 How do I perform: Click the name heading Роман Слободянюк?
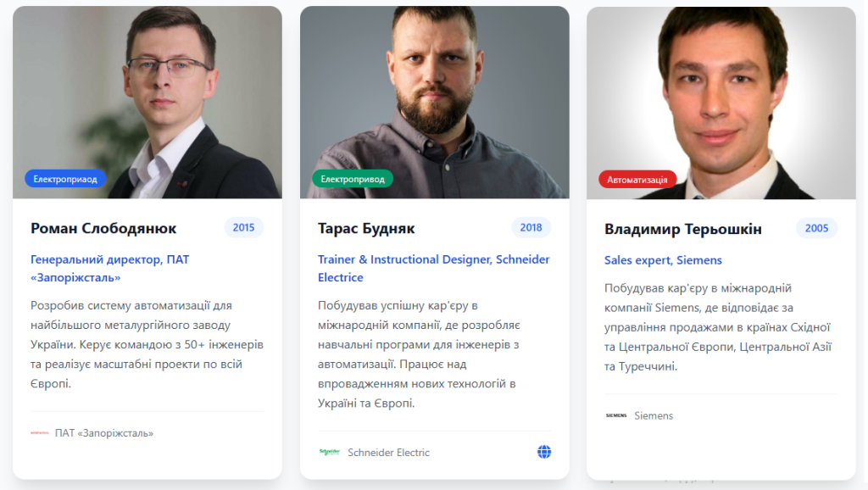pos(103,228)
